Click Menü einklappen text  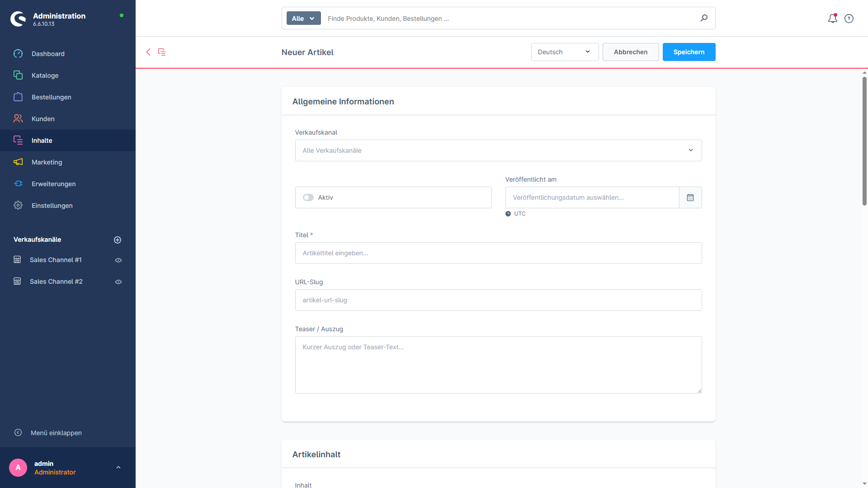click(56, 433)
